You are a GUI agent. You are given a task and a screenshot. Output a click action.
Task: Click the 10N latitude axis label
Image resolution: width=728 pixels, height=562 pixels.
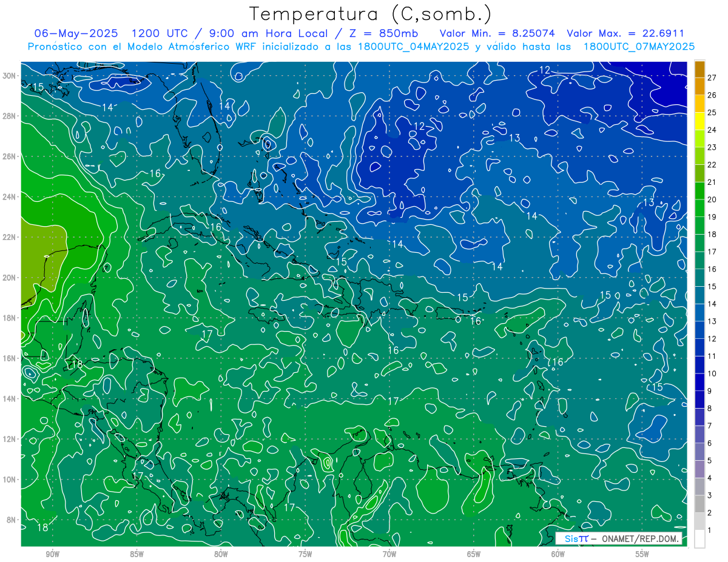[10, 480]
